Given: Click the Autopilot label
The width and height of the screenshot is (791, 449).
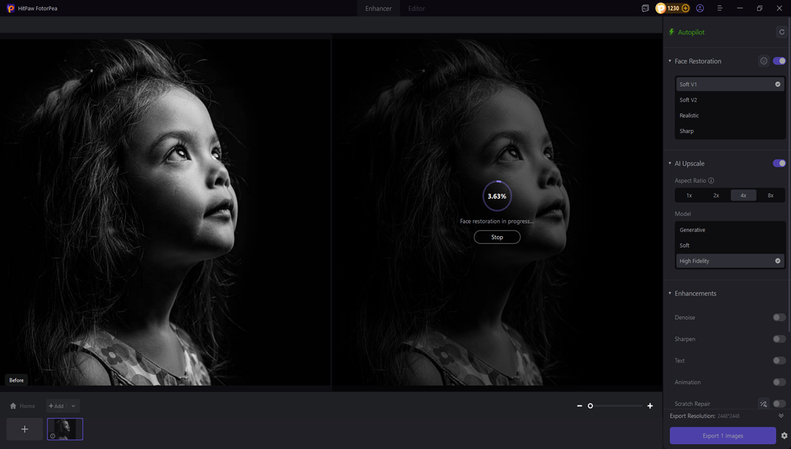Looking at the screenshot, I should coord(691,32).
